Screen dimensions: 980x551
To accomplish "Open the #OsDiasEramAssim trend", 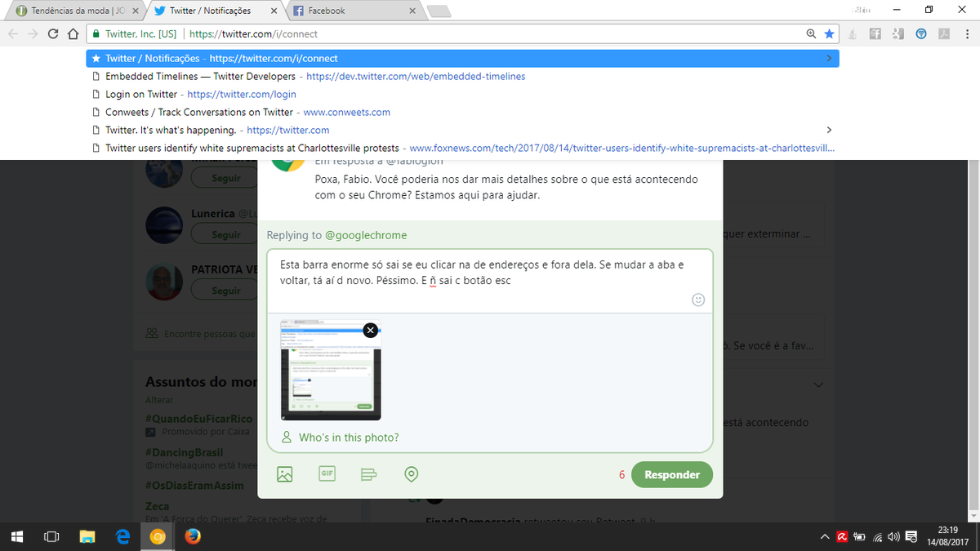I will click(x=194, y=485).
